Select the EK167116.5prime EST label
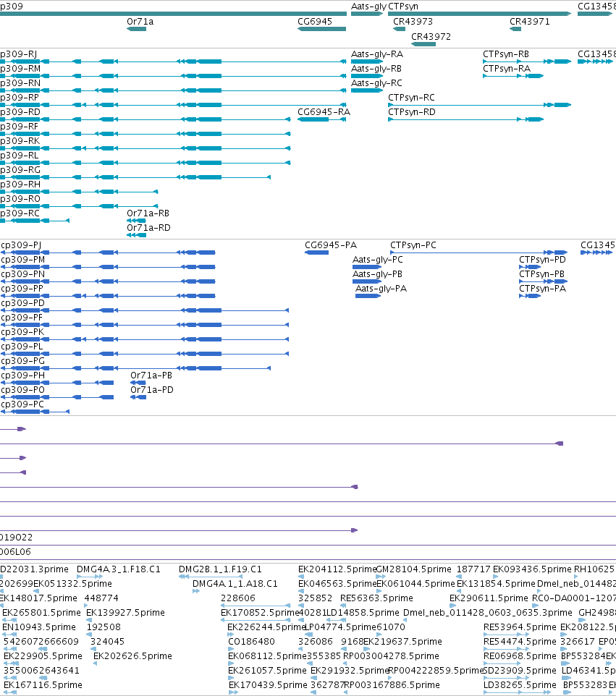This screenshot has width=616, height=696. pos(43,685)
